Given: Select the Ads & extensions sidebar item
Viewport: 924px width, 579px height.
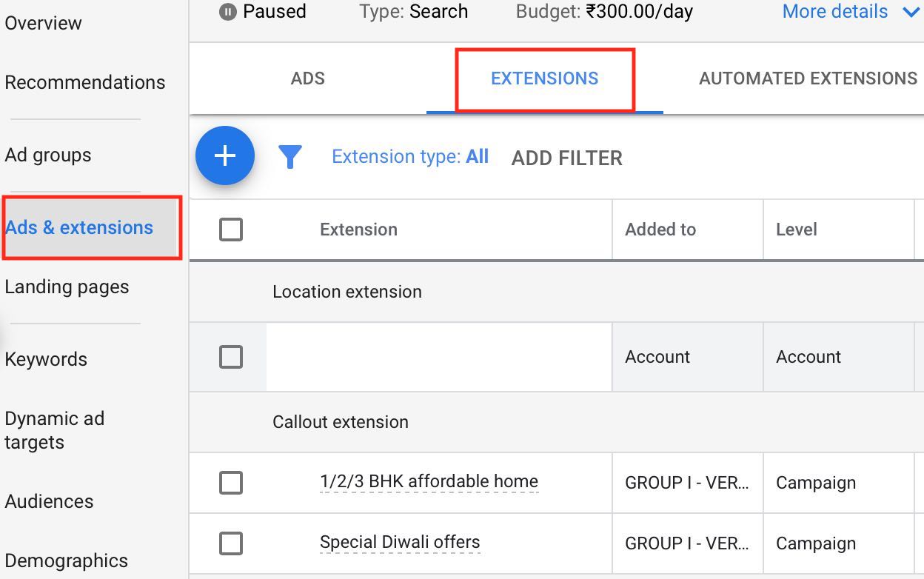Looking at the screenshot, I should [x=78, y=227].
